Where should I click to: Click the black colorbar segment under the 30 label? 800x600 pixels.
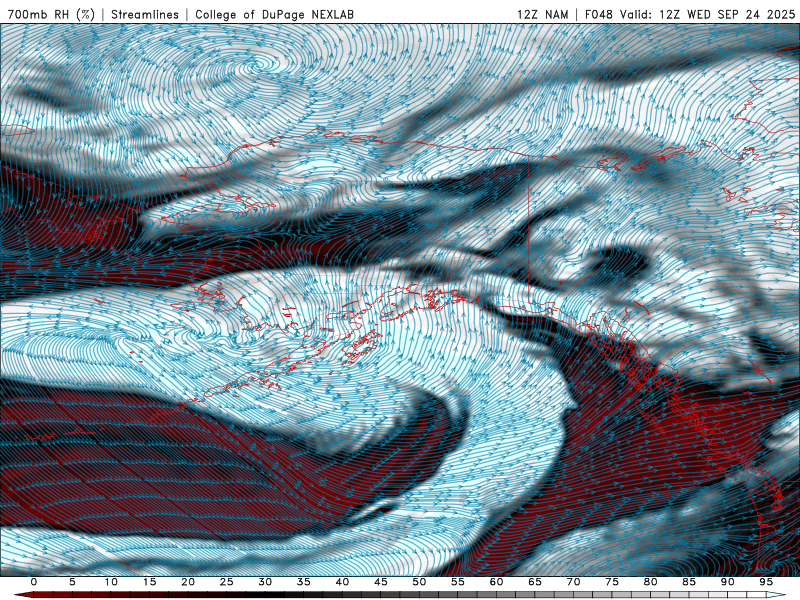click(x=265, y=595)
